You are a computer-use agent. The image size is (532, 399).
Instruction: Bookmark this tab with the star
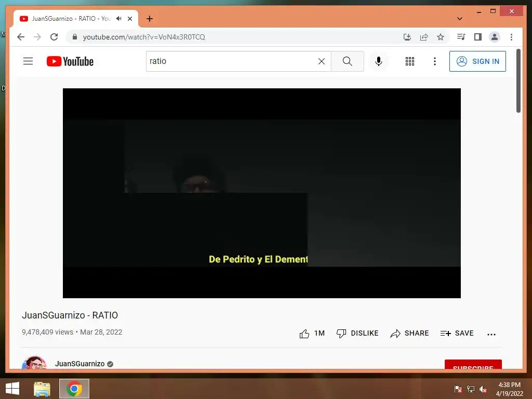tap(441, 37)
